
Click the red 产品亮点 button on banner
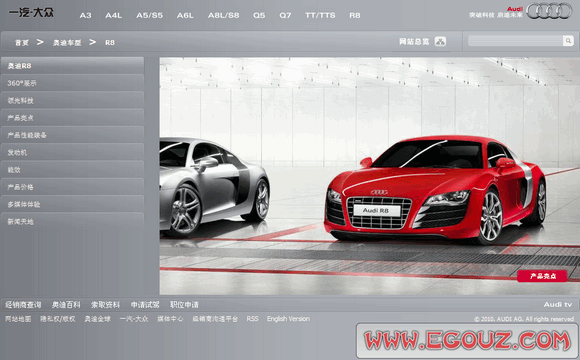point(542,276)
